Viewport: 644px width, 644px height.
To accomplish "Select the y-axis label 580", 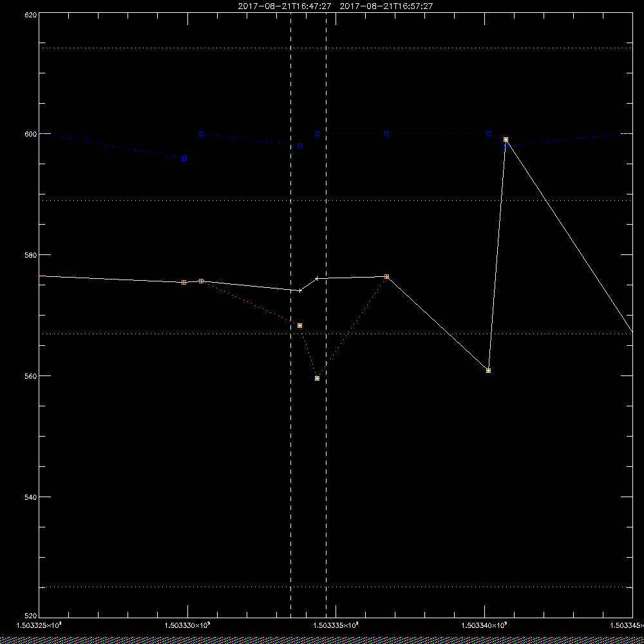I will [31, 254].
